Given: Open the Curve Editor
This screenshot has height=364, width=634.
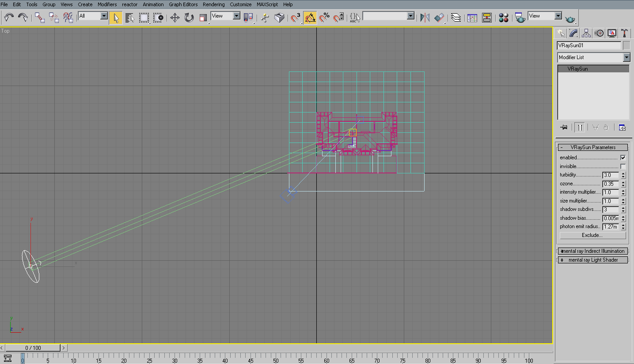Looking at the screenshot, I should point(472,17).
